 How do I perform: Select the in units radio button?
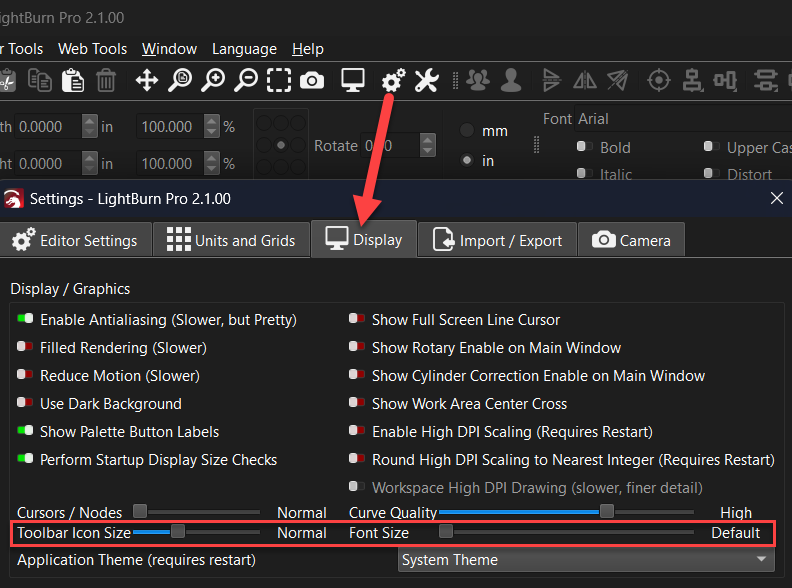tap(467, 160)
